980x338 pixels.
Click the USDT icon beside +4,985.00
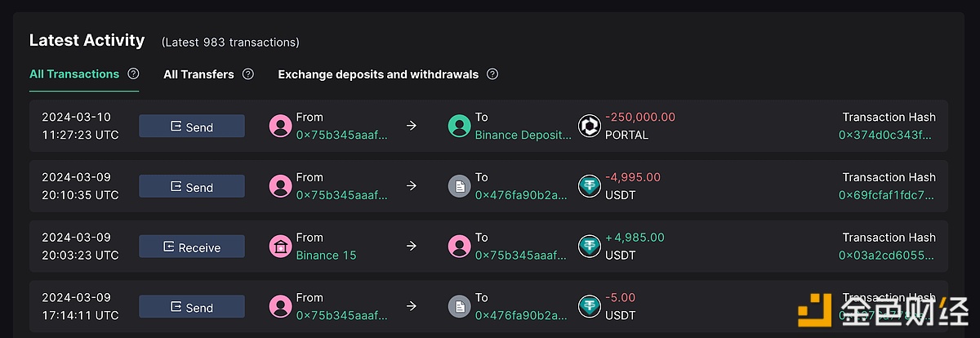click(590, 246)
